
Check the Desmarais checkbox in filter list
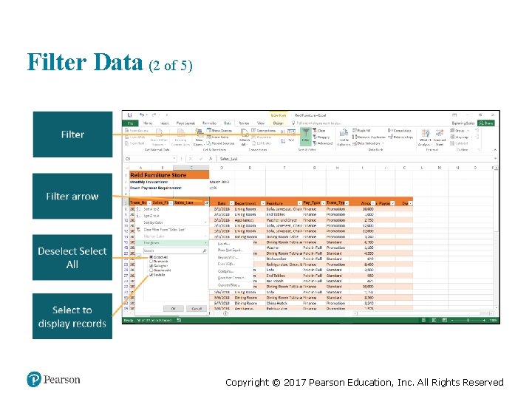[151, 262]
